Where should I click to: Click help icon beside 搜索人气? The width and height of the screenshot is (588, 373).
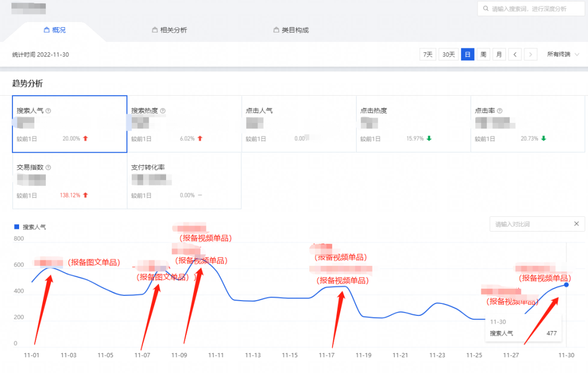[x=48, y=111]
